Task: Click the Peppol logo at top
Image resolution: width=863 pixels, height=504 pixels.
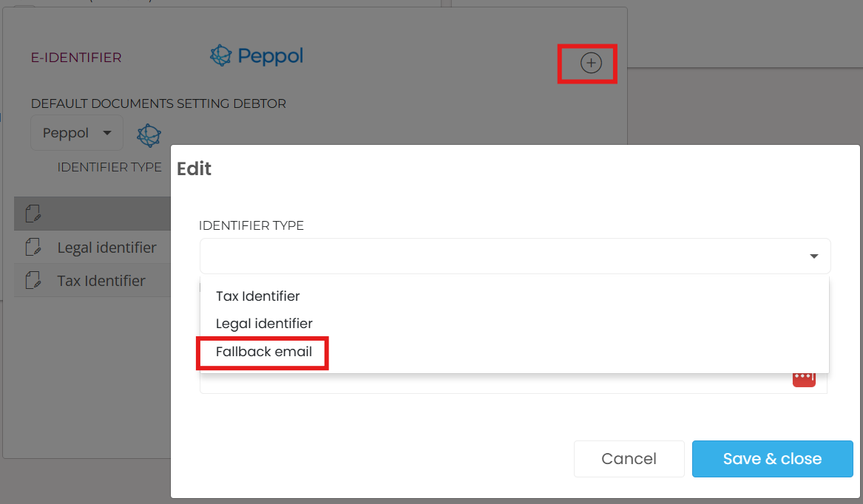Action: coord(257,56)
